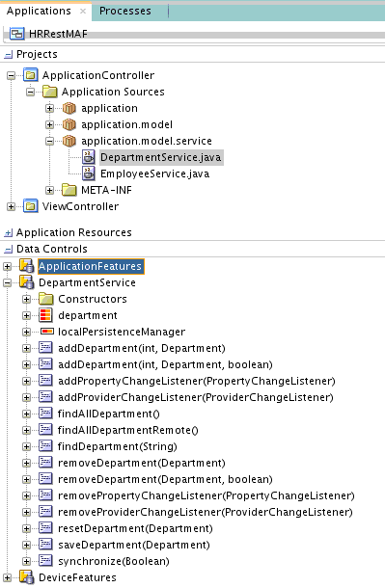Click the Application Sources folder icon
The image size is (385, 588).
pyautogui.click(x=49, y=92)
